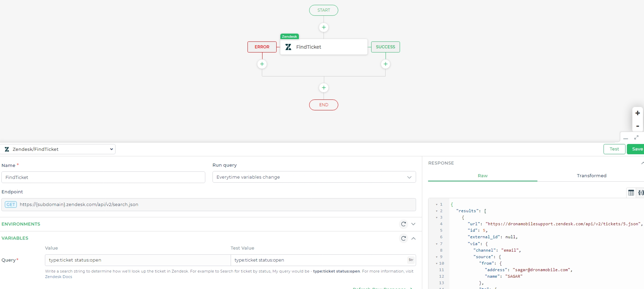Click the "channel": "email" line in JSON
The width and height of the screenshot is (644, 289).
pos(497,250)
